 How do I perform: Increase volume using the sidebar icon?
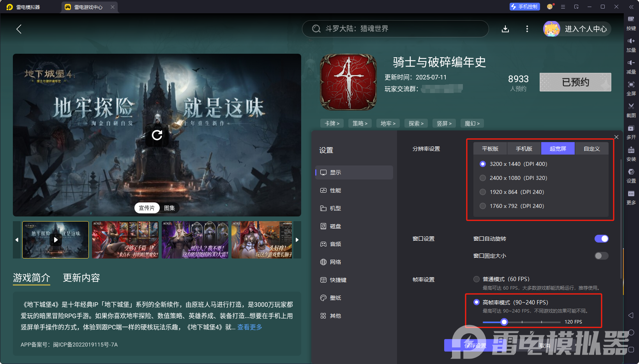coord(631,41)
